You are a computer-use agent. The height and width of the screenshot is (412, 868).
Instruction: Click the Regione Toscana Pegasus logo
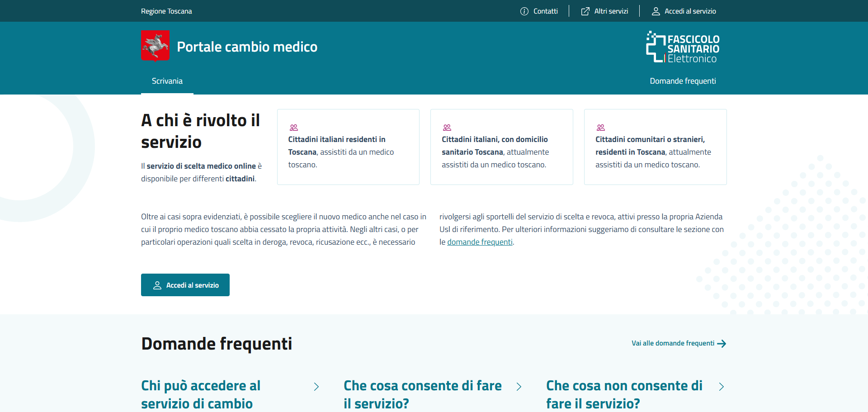click(x=155, y=46)
